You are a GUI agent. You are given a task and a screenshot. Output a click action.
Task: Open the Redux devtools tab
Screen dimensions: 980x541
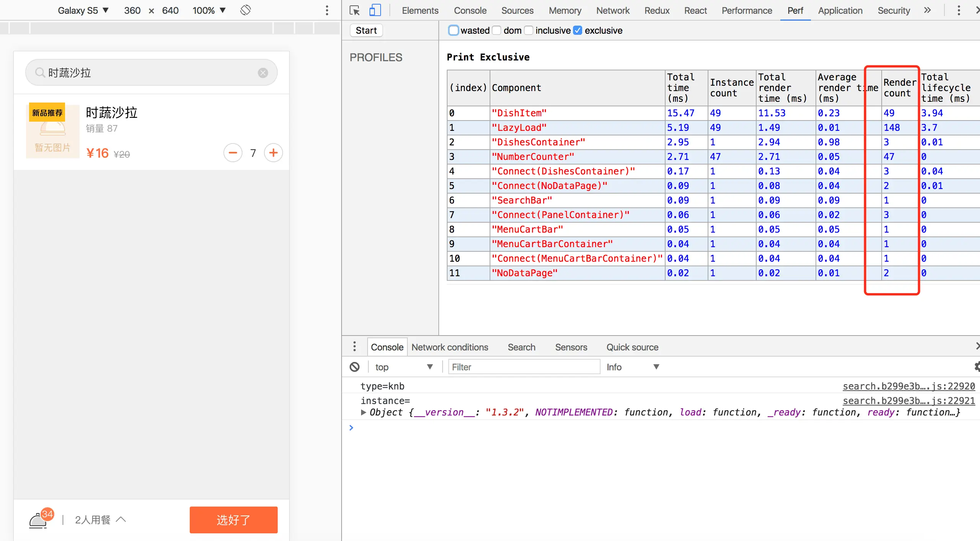click(x=656, y=11)
